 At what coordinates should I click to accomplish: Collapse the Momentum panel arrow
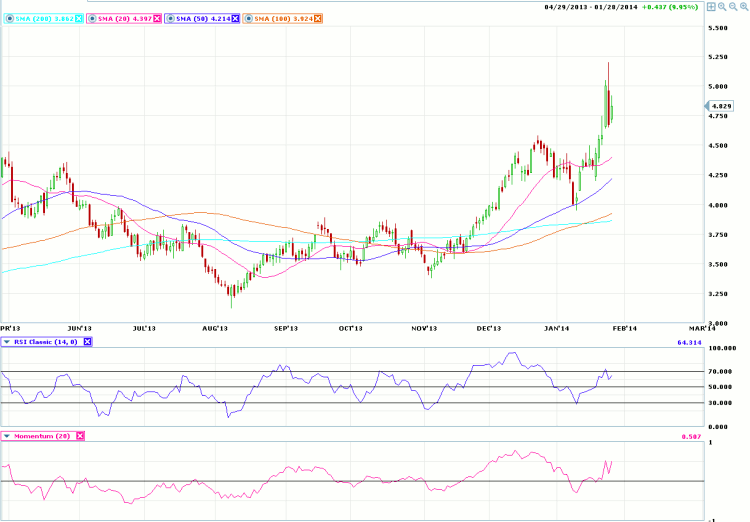(6, 436)
